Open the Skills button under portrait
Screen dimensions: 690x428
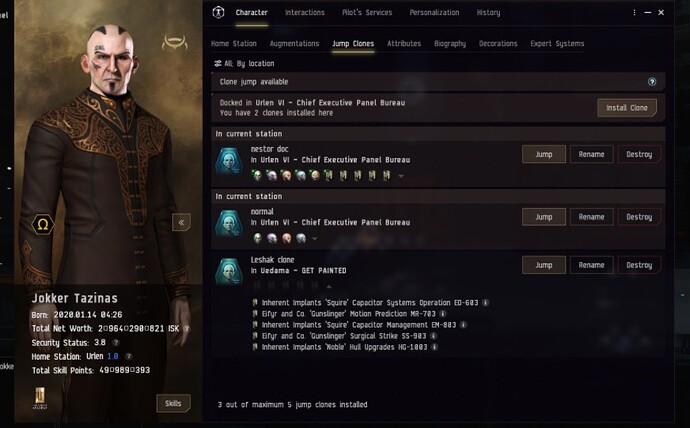(173, 403)
